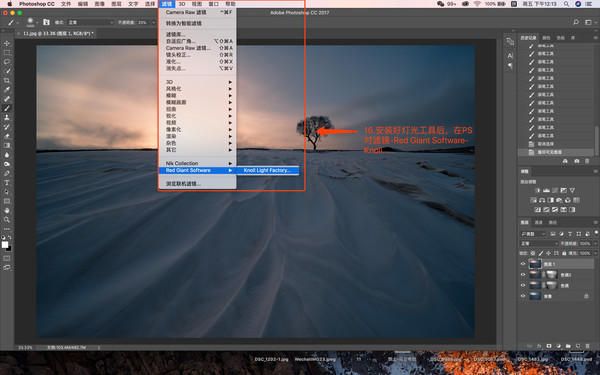The height and width of the screenshot is (375, 600).
Task: Hide the 背景 layer
Action: [x=523, y=296]
